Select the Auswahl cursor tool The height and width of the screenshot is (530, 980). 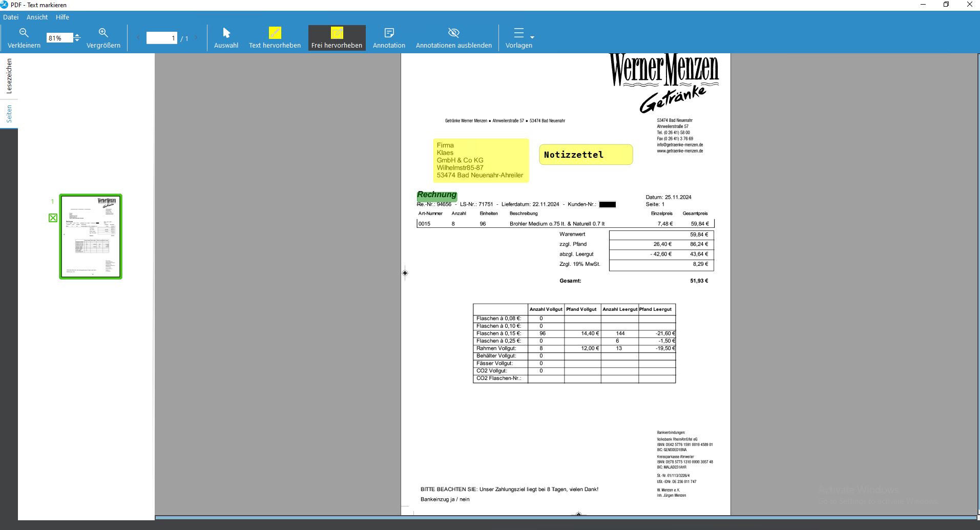[226, 33]
